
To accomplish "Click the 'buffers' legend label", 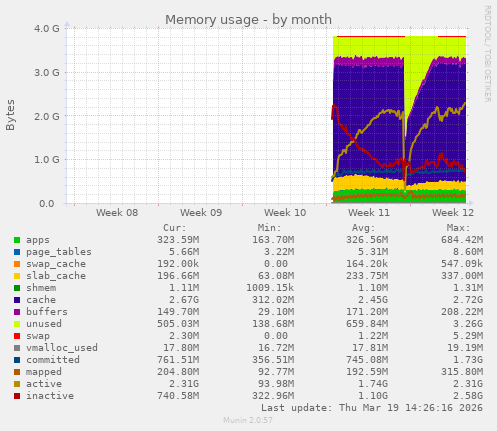I will click(47, 312).
